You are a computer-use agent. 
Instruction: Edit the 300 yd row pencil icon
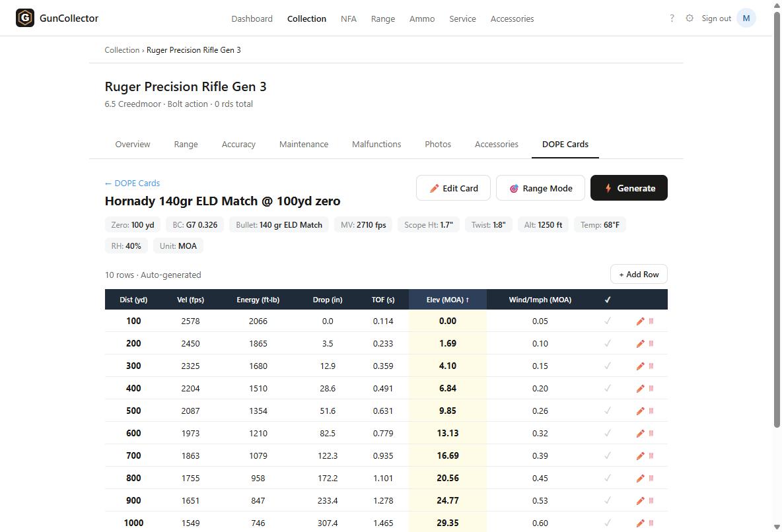pos(641,366)
